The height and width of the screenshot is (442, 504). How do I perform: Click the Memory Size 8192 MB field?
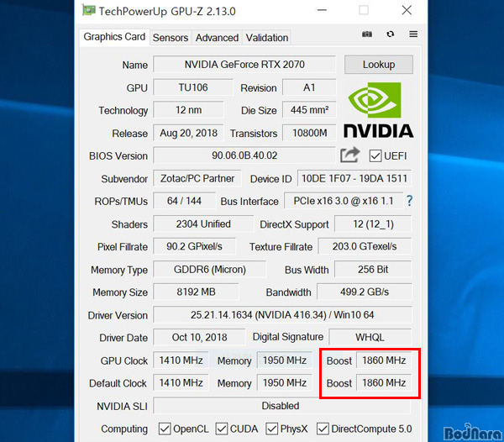(196, 292)
